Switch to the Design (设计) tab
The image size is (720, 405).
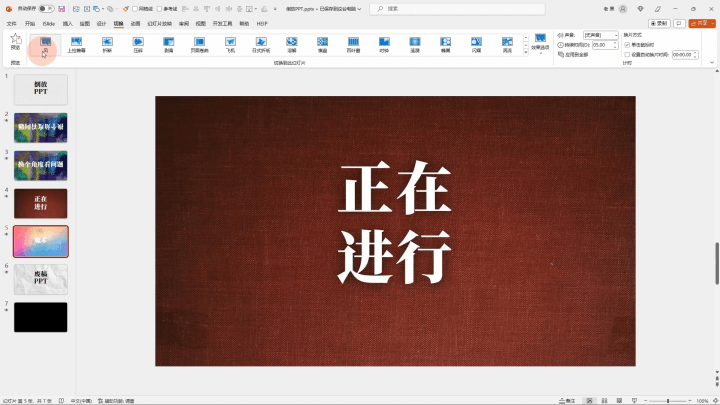click(x=101, y=23)
